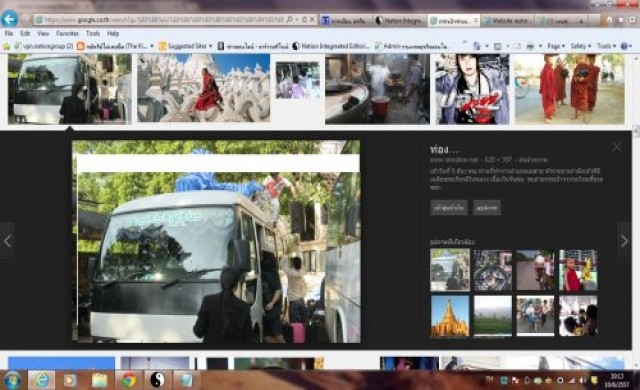Click the forward arrow beside the back button
Image resolution: width=640 pixels, height=390 pixels.
(x=26, y=20)
